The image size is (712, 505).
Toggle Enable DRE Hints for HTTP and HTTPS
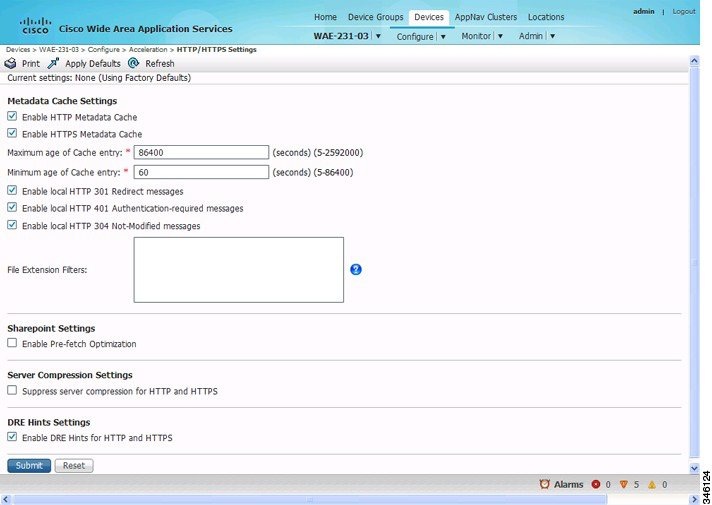[x=12, y=437]
